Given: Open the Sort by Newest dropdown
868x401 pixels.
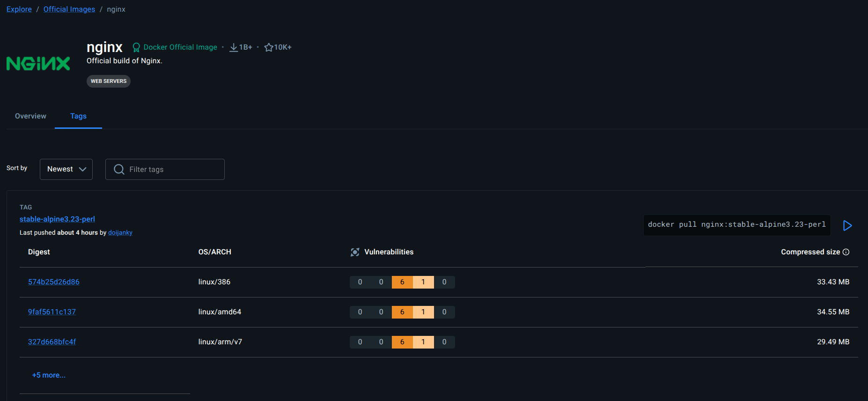Looking at the screenshot, I should click(66, 169).
